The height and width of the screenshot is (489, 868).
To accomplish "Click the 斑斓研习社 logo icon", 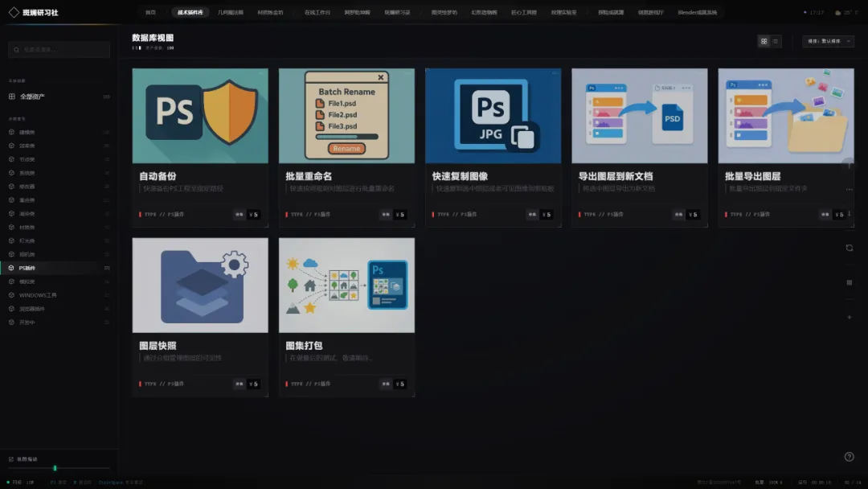I will click(14, 12).
